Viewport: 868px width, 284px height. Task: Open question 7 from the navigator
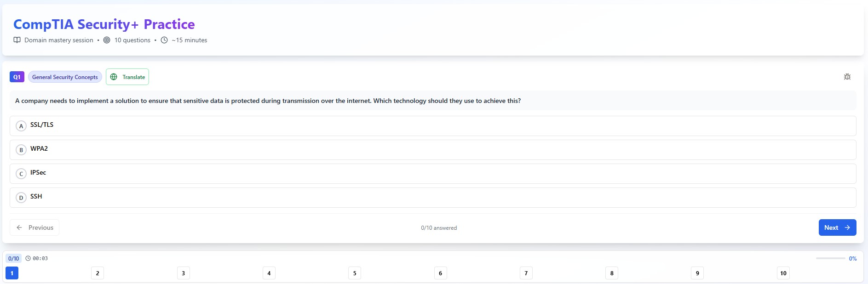[526, 273]
